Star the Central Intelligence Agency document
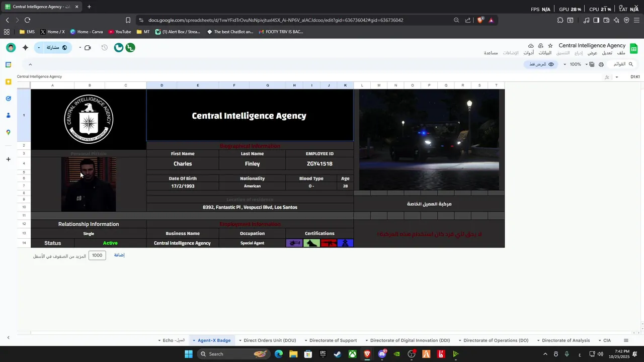Screen dimensions: 644x362 tap(550, 46)
